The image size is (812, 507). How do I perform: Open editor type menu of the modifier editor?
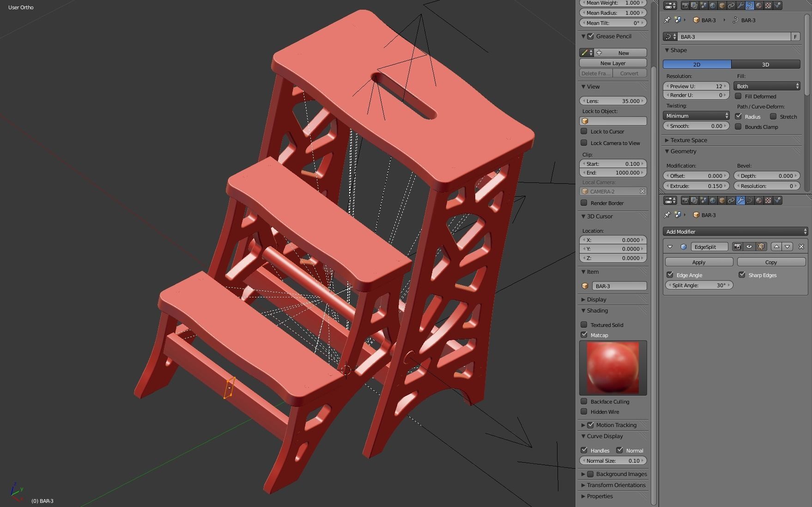[670, 200]
